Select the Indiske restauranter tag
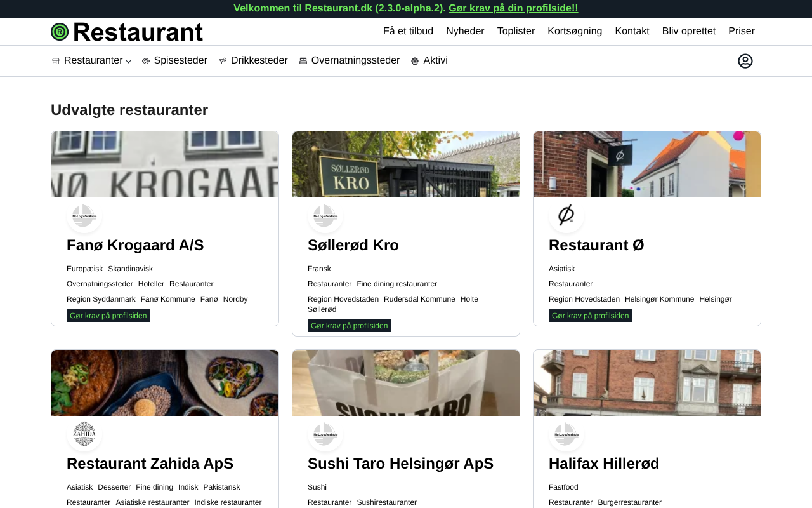The width and height of the screenshot is (812, 508). coord(228,502)
